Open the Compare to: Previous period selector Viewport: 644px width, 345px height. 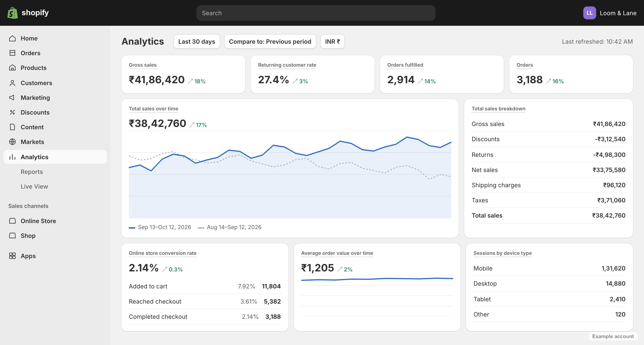[270, 41]
